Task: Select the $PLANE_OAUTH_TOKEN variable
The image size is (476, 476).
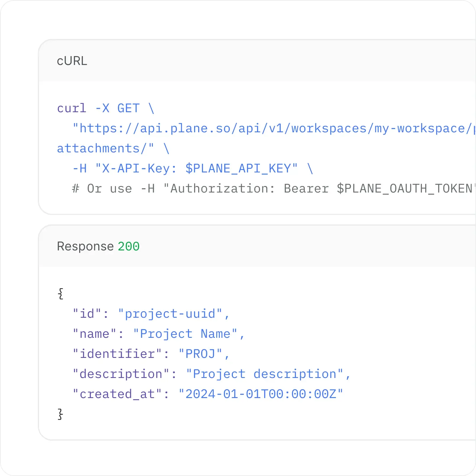Action: click(405, 188)
